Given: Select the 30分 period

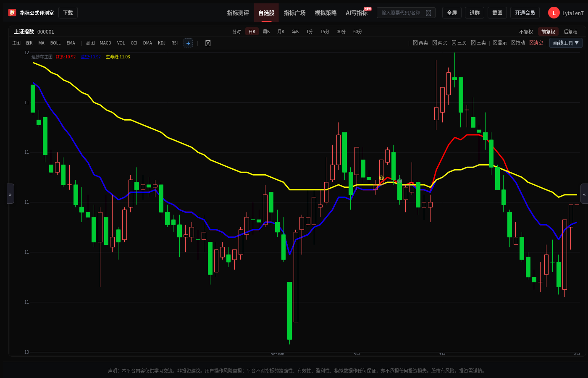Looking at the screenshot, I should (x=341, y=31).
